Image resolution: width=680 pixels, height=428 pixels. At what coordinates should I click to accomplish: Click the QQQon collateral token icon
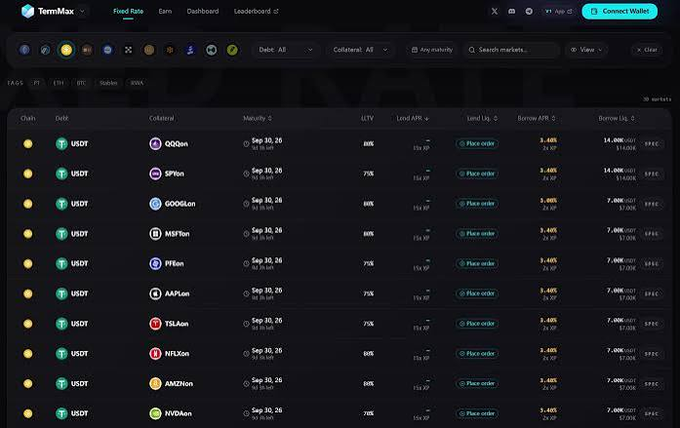pos(155,144)
